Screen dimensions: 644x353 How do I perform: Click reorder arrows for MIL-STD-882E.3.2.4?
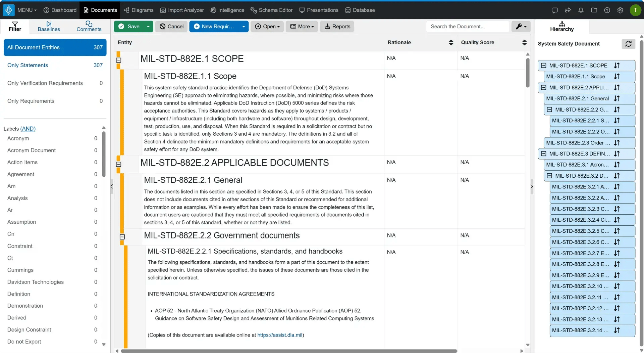[617, 220]
